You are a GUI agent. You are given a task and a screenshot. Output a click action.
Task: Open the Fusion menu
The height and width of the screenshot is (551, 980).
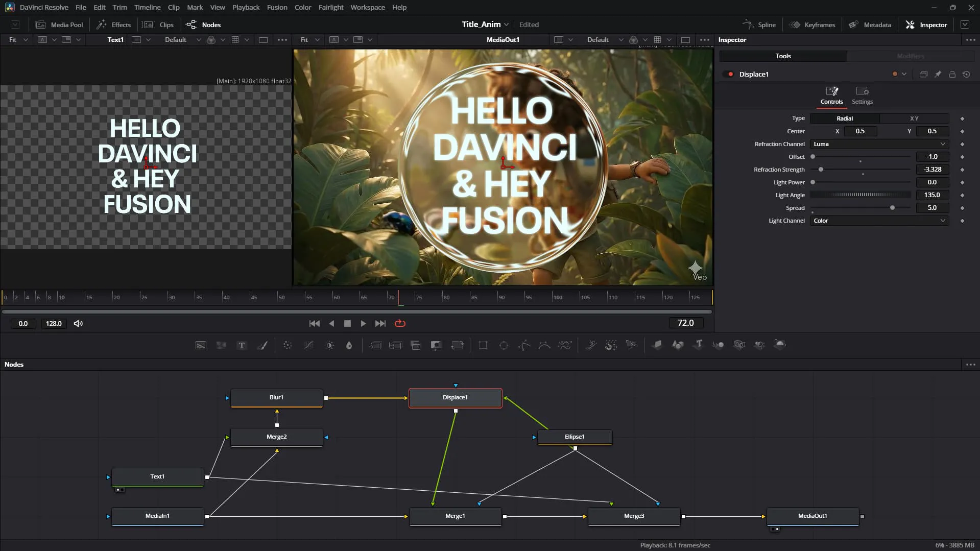277,7
